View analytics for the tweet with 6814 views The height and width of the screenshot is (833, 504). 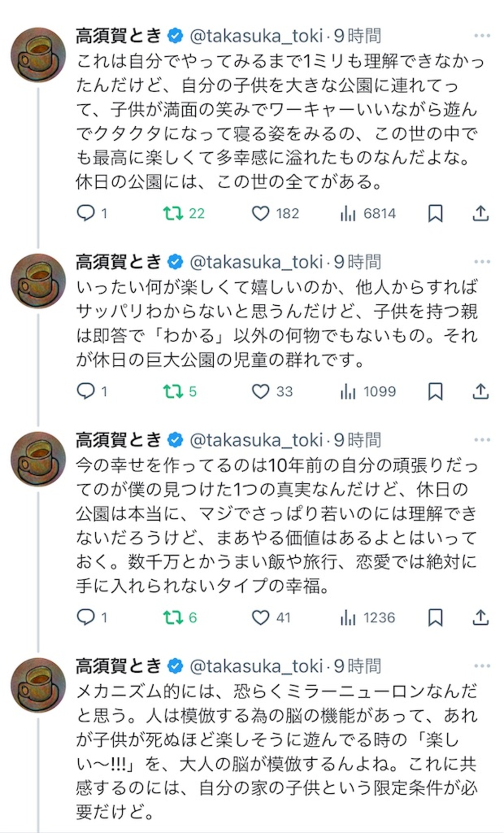pyautogui.click(x=348, y=213)
